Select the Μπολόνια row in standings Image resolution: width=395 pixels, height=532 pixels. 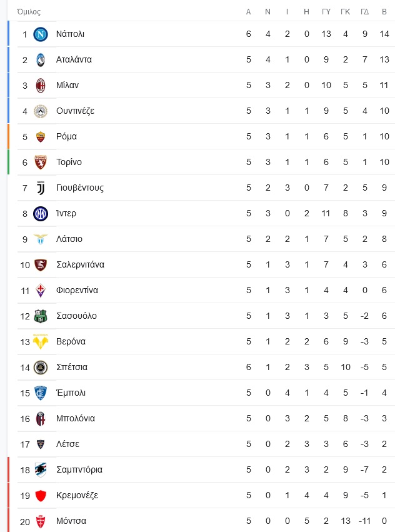point(201,418)
